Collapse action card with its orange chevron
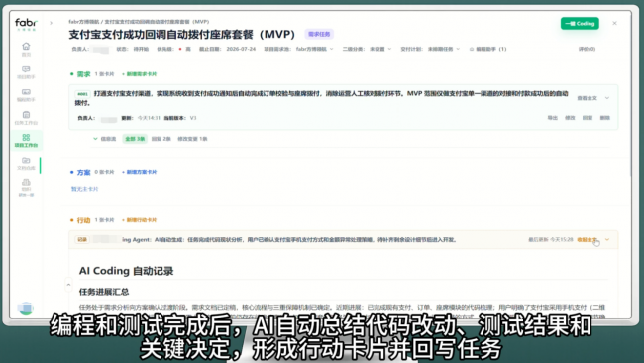 tap(607, 239)
